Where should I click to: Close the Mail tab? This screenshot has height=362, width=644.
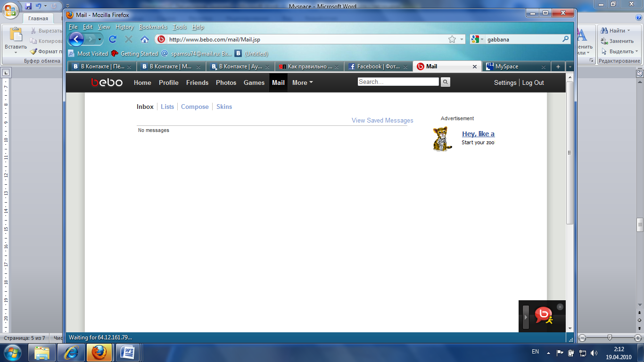click(475, 66)
